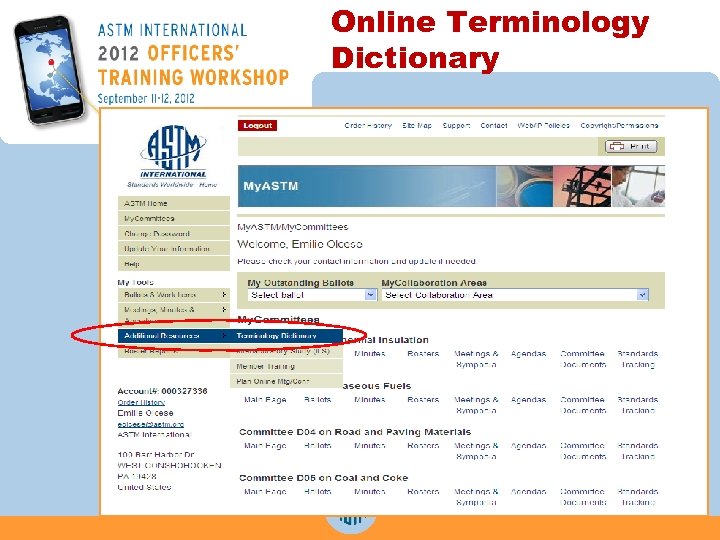Open Order History in top navigation
Screen dimensions: 720x540
368,125
